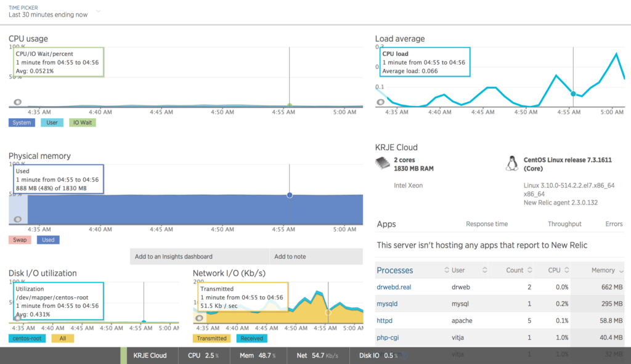Click the sort arrows next to Processes header

point(446,270)
